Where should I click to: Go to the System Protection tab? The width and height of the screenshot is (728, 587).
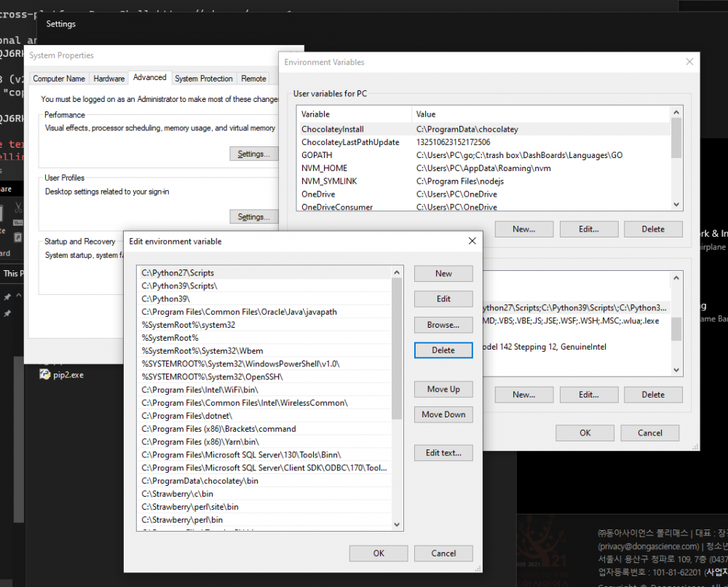(204, 79)
